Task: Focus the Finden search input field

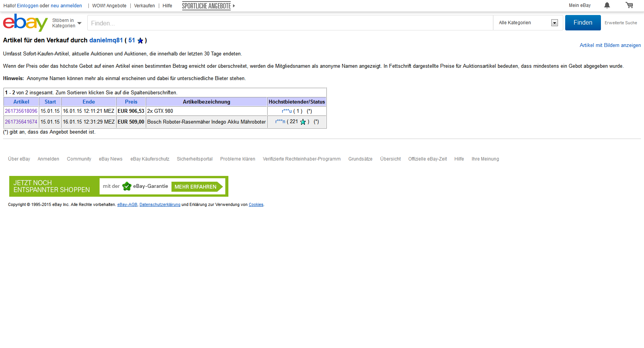Action: (290, 23)
